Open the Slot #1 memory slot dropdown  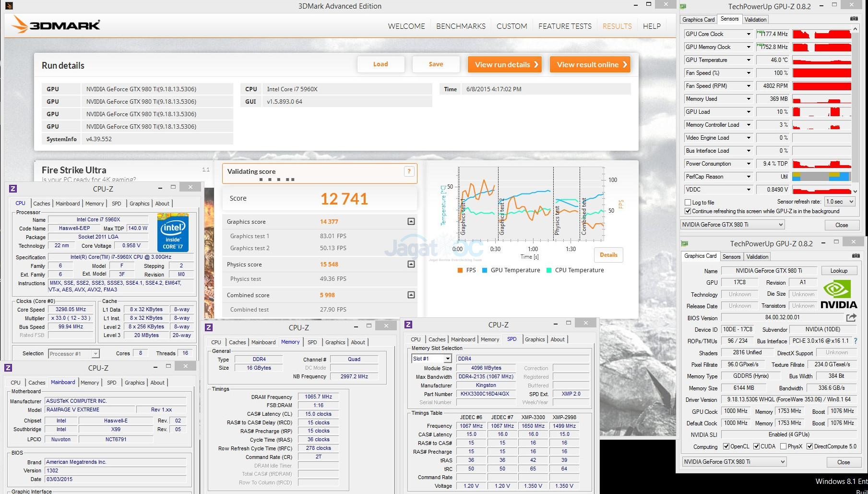pyautogui.click(x=447, y=359)
